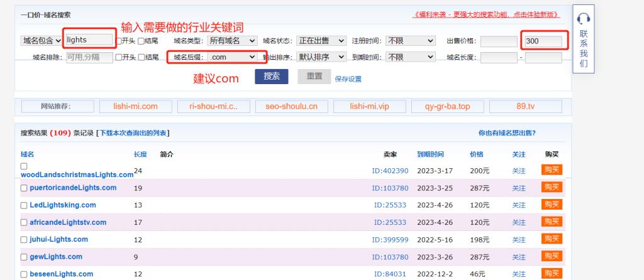The width and height of the screenshot is (644, 280).
Task: Open the 福利来袭 new version link
Action: tap(487, 15)
